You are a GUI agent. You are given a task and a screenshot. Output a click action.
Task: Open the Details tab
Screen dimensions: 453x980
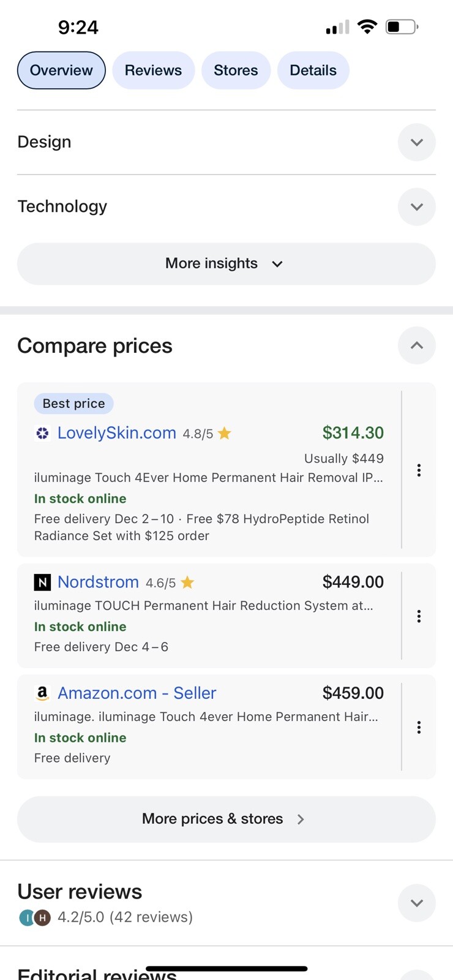pyautogui.click(x=313, y=70)
